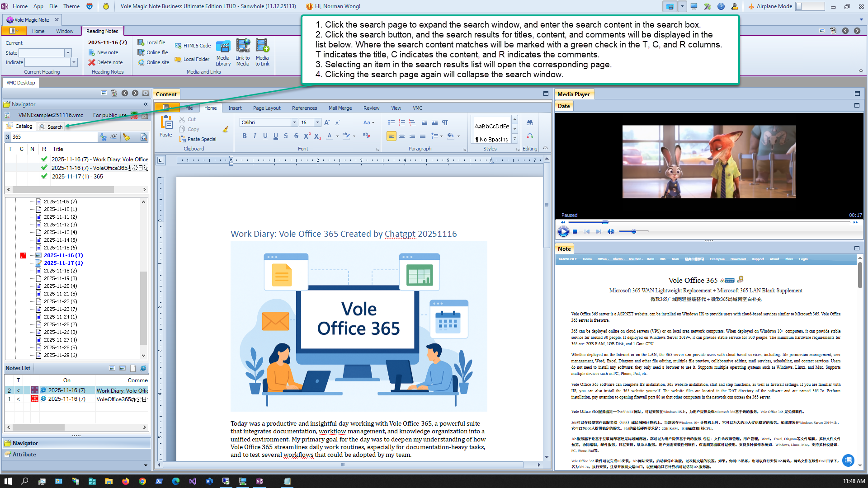Mute the media player volume
This screenshot has height=488, width=868.
pyautogui.click(x=611, y=232)
